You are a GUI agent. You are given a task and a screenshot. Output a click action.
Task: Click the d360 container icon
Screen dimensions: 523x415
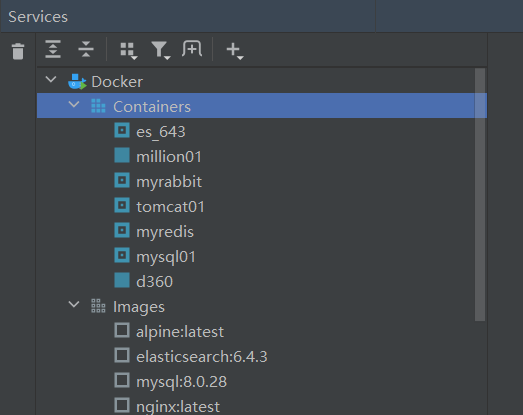[122, 280]
